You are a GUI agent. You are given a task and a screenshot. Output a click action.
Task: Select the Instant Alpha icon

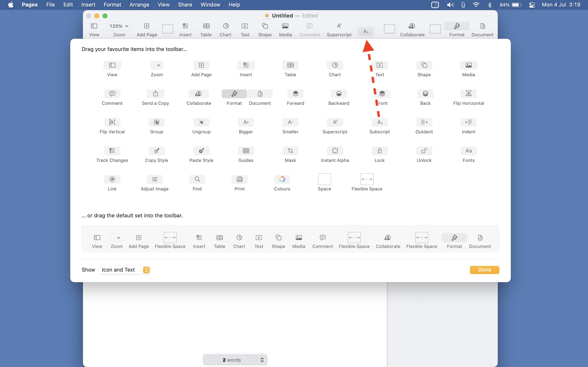point(335,151)
